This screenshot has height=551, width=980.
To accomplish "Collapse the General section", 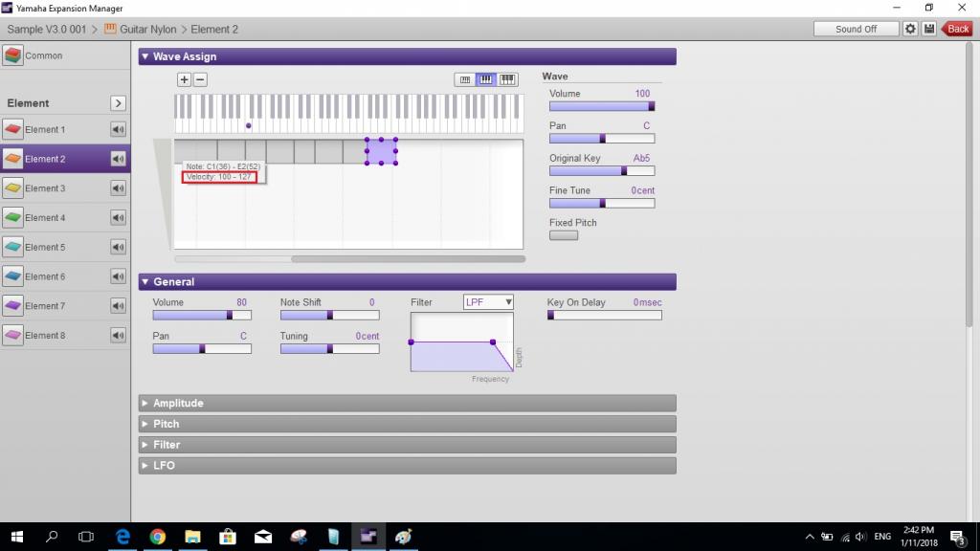I will tap(145, 282).
